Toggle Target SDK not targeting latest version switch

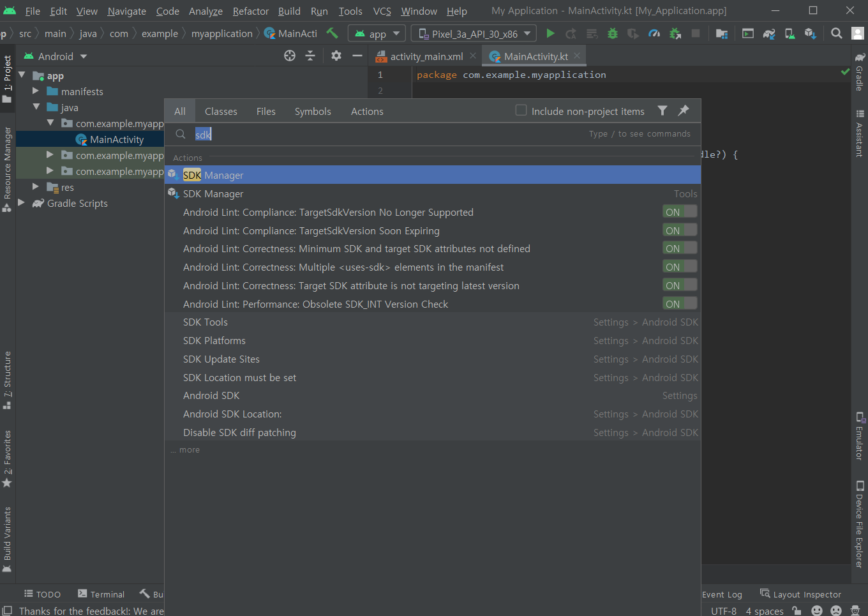pos(680,285)
